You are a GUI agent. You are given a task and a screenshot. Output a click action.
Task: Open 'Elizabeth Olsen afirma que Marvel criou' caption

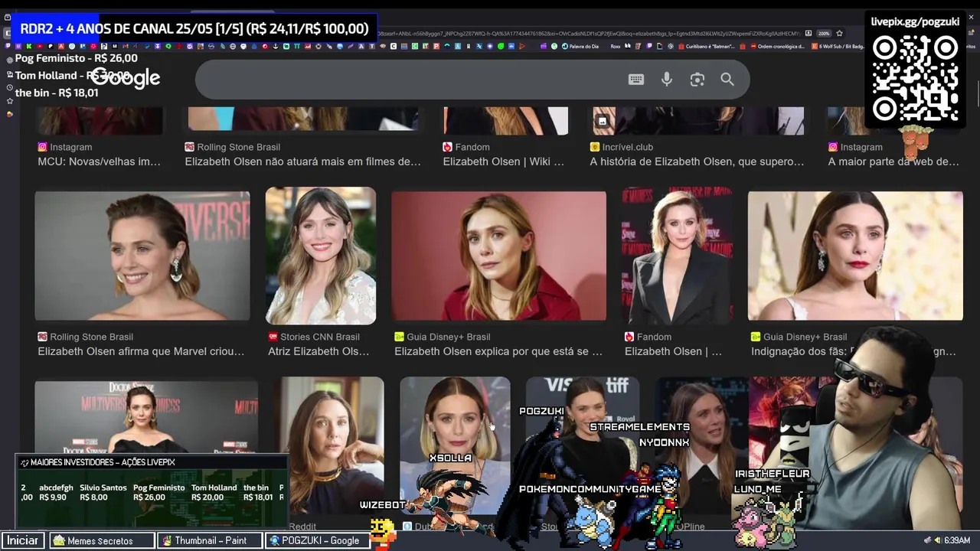click(141, 351)
